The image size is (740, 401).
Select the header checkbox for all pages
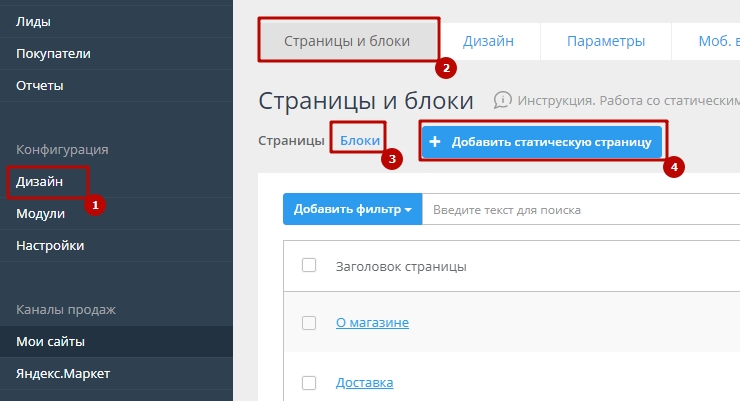[x=309, y=265]
